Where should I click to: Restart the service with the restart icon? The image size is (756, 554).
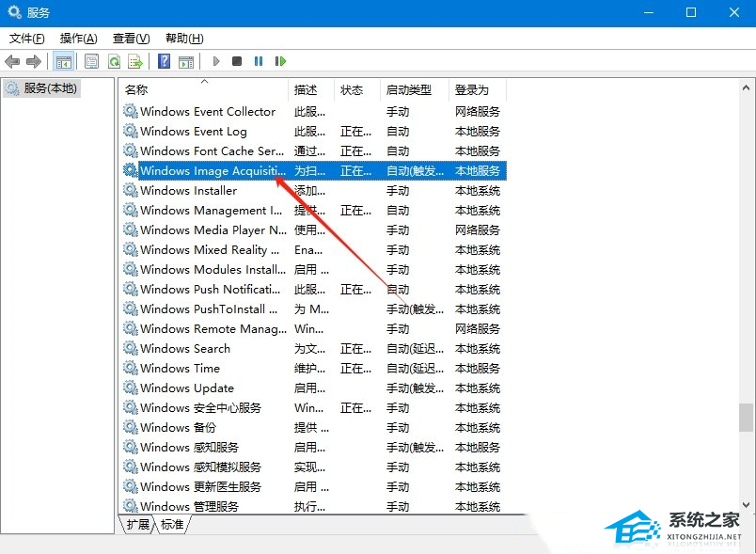[280, 61]
